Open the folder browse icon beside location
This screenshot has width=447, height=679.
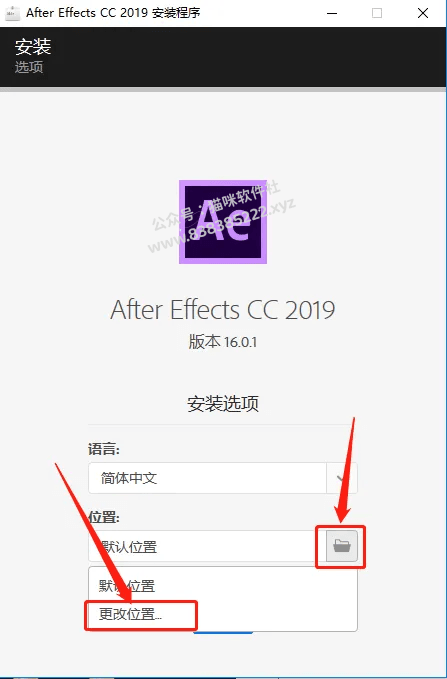click(x=342, y=546)
